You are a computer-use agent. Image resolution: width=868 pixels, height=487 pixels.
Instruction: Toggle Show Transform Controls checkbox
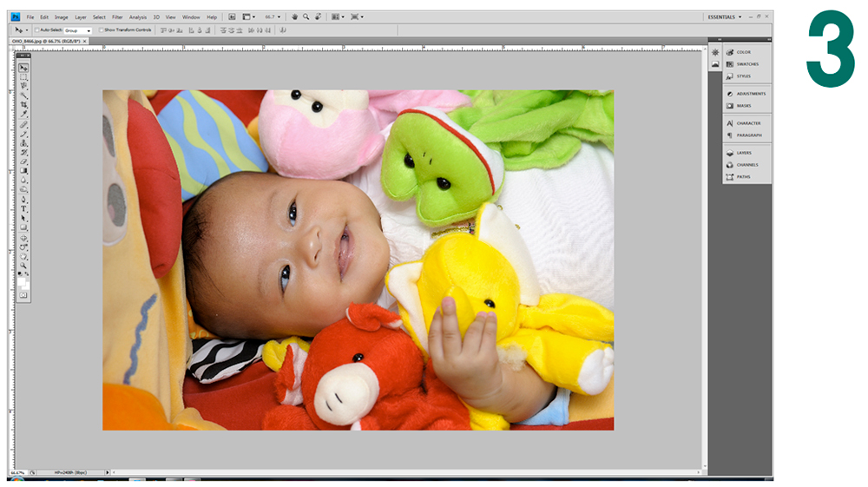point(101,30)
